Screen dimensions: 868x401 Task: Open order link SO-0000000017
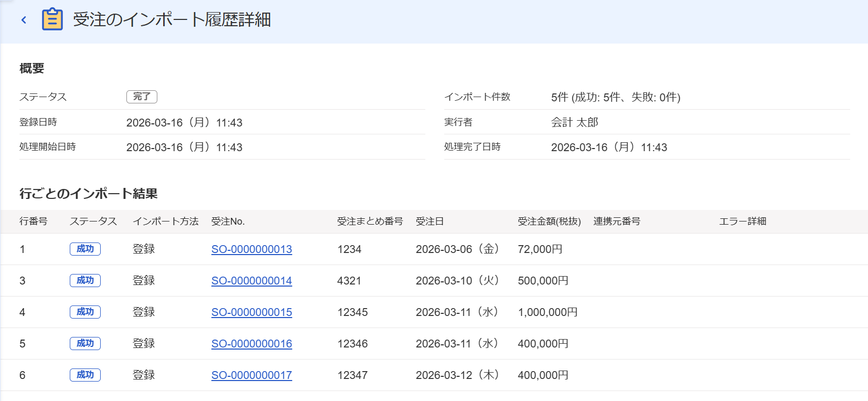coord(252,375)
